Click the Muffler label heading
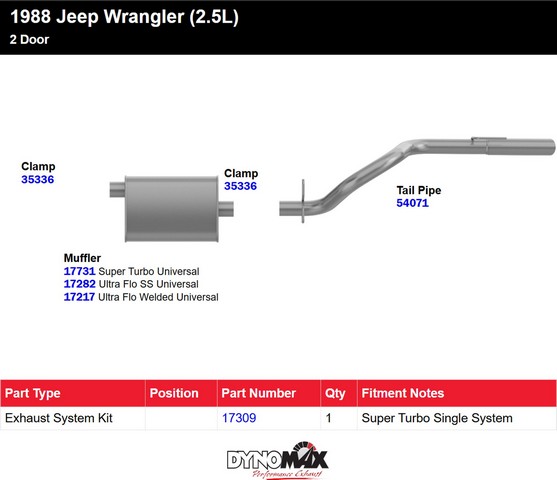Screen dimensions: 557x480 (82, 258)
